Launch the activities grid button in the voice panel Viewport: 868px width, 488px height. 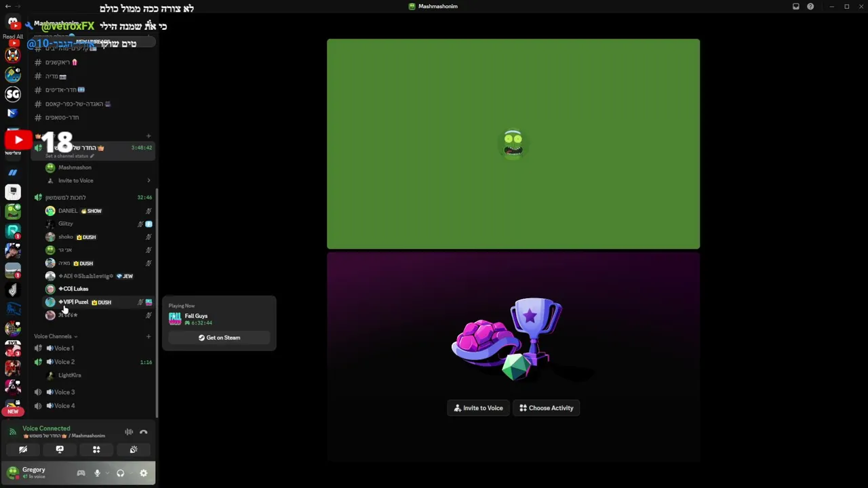point(96,449)
